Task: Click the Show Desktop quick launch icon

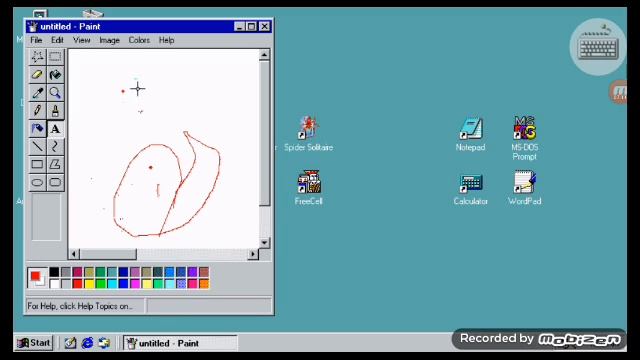Action: tap(70, 343)
